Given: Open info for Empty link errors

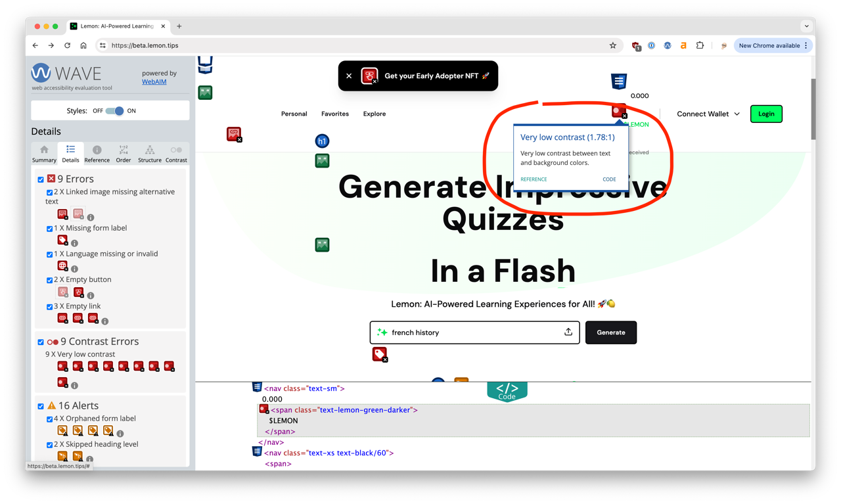Looking at the screenshot, I should (x=105, y=321).
